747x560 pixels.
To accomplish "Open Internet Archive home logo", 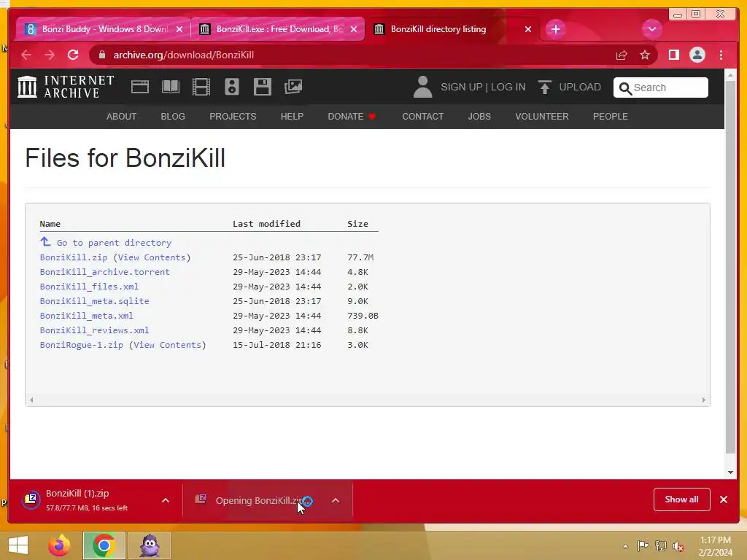I will coord(66,87).
